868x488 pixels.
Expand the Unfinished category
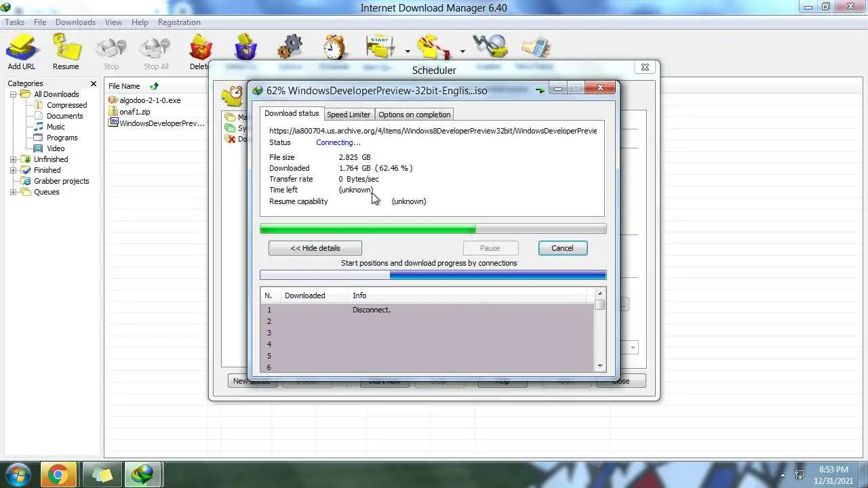(x=13, y=159)
